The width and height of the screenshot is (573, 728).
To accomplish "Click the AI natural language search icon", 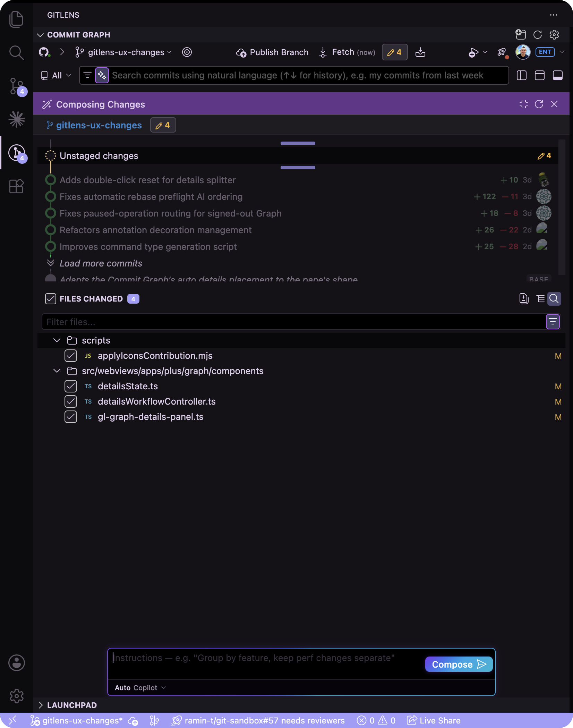I will (102, 75).
